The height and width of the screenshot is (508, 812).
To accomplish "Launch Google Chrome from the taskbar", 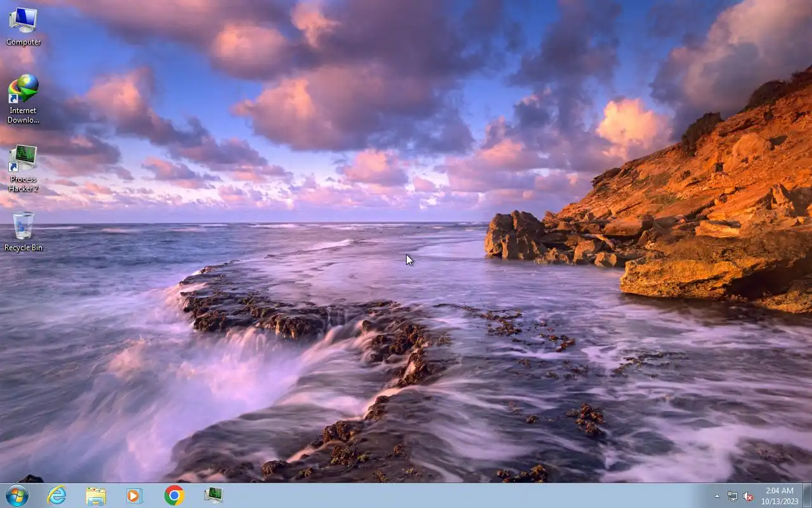I will point(174,495).
